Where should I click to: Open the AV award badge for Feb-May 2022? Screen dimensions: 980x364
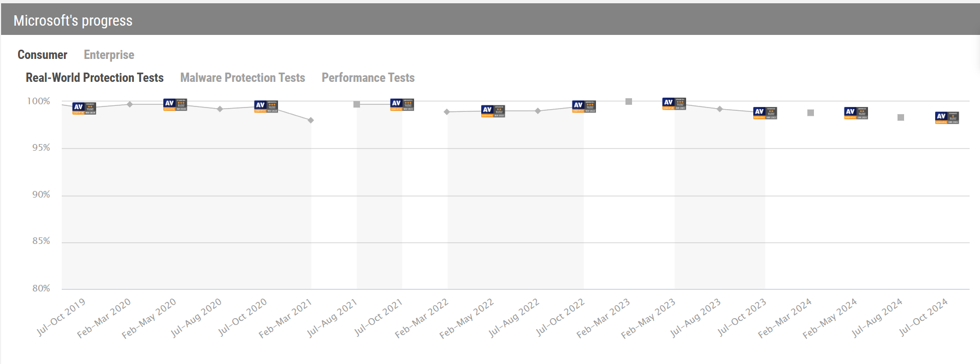tap(493, 111)
